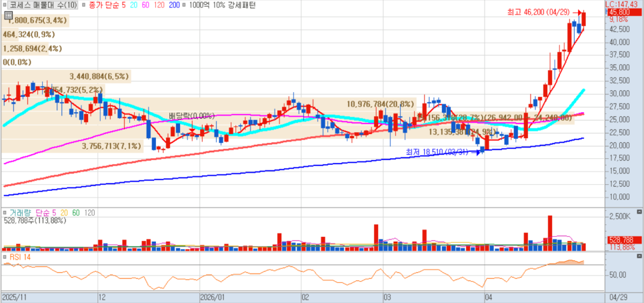This screenshot has height=303, width=644.
Task: Click the 1,800,675(3.4%) volume profile bar
Action: coord(35,21)
